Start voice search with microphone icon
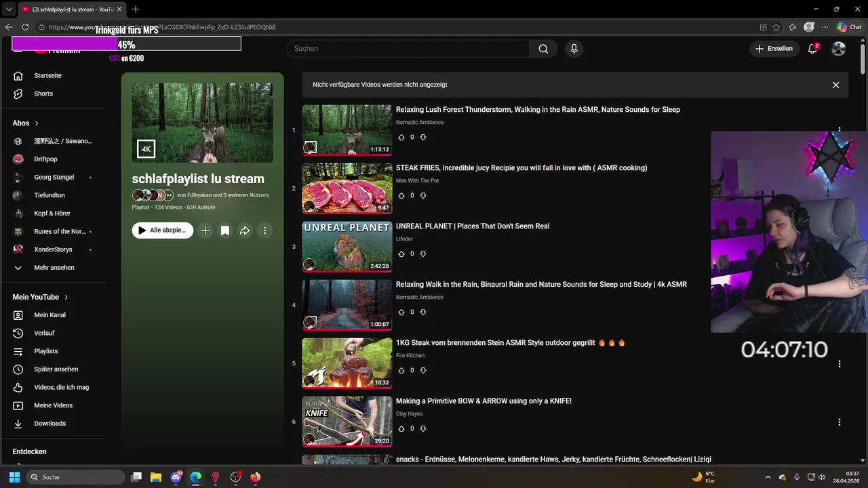This screenshot has width=868, height=488. 574,49
